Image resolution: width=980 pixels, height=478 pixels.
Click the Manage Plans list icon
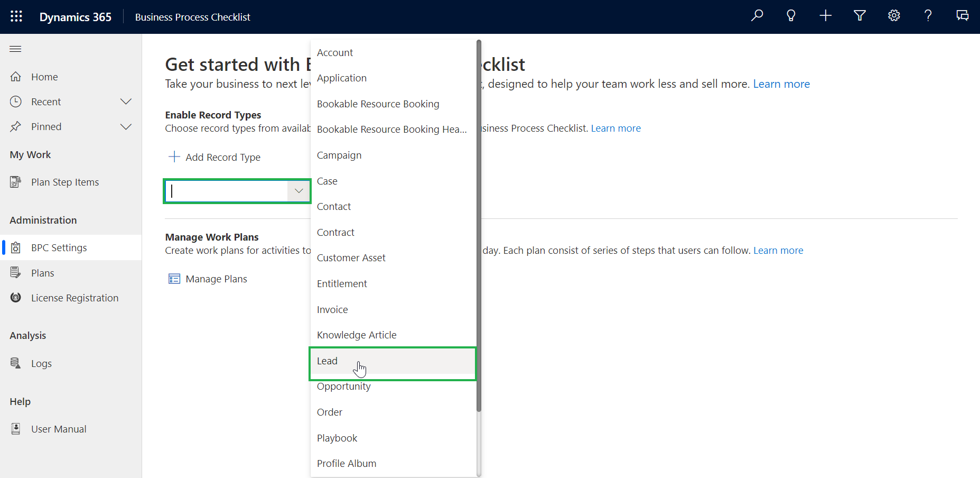(174, 279)
